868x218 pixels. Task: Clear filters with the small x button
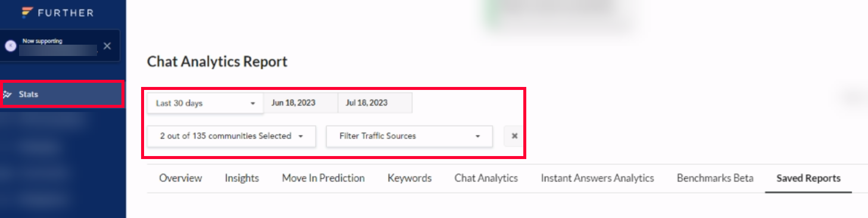(x=514, y=136)
